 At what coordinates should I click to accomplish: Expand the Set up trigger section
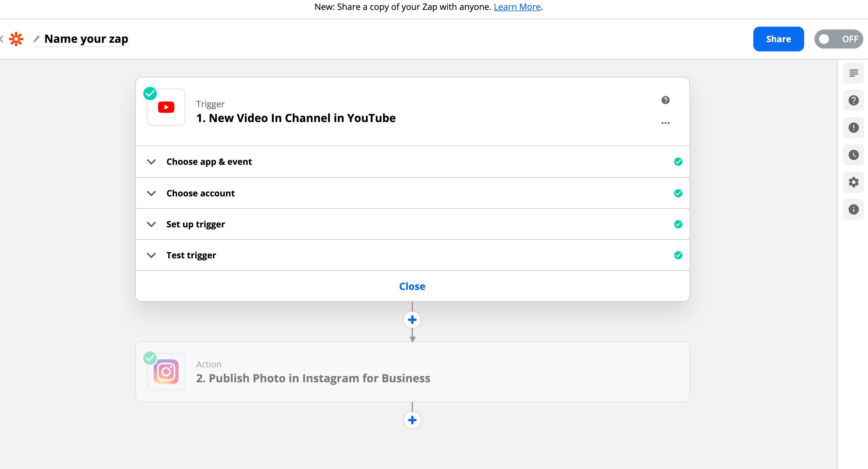click(x=195, y=224)
